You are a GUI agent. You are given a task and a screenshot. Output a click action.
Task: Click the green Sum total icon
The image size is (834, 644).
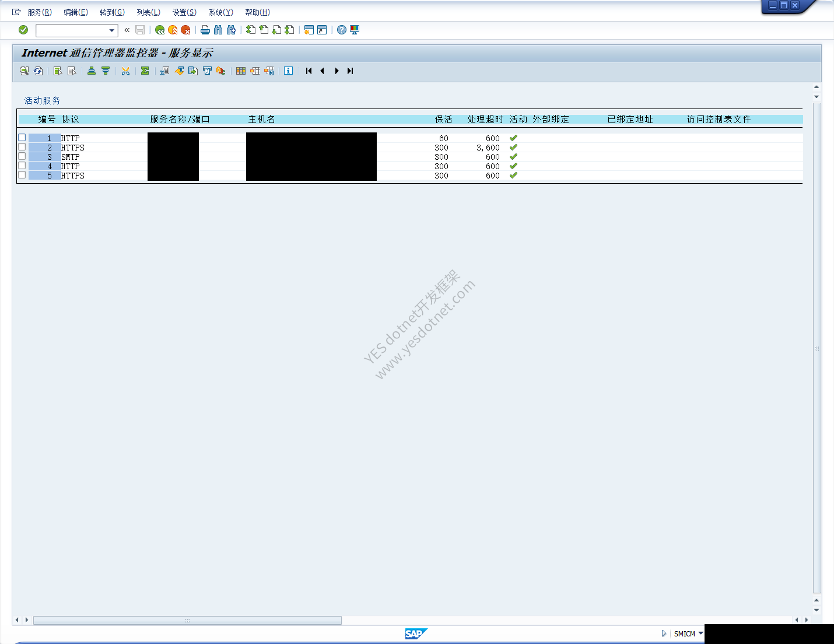145,71
